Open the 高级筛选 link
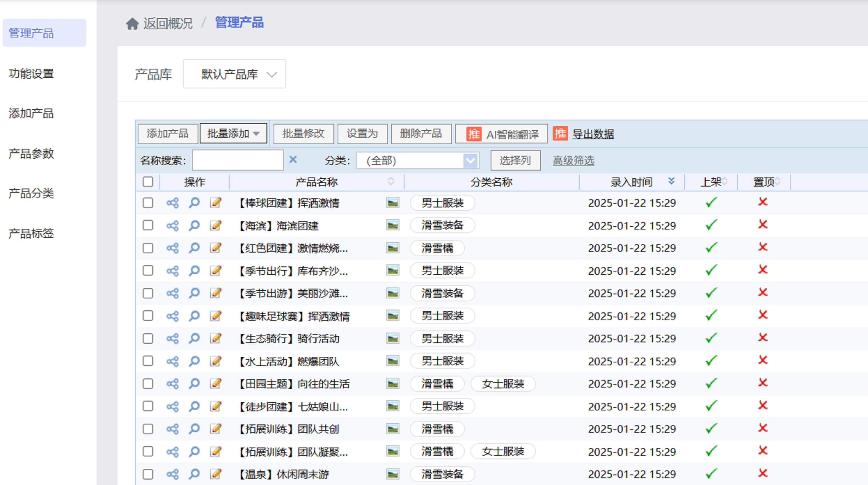This screenshot has width=868, height=485. click(573, 161)
